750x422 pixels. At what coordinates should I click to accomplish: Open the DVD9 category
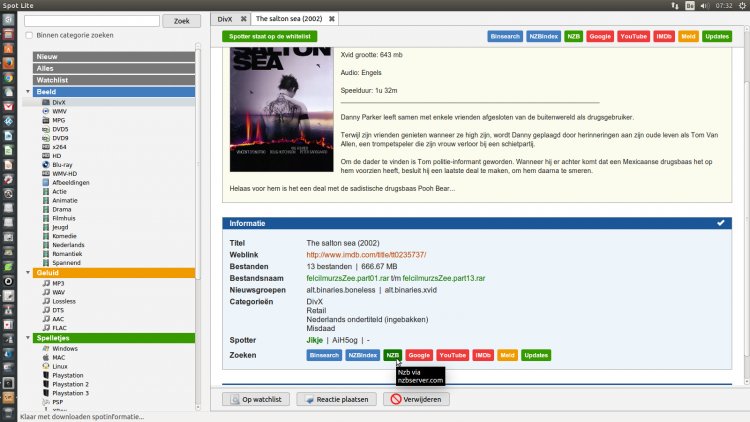point(55,138)
